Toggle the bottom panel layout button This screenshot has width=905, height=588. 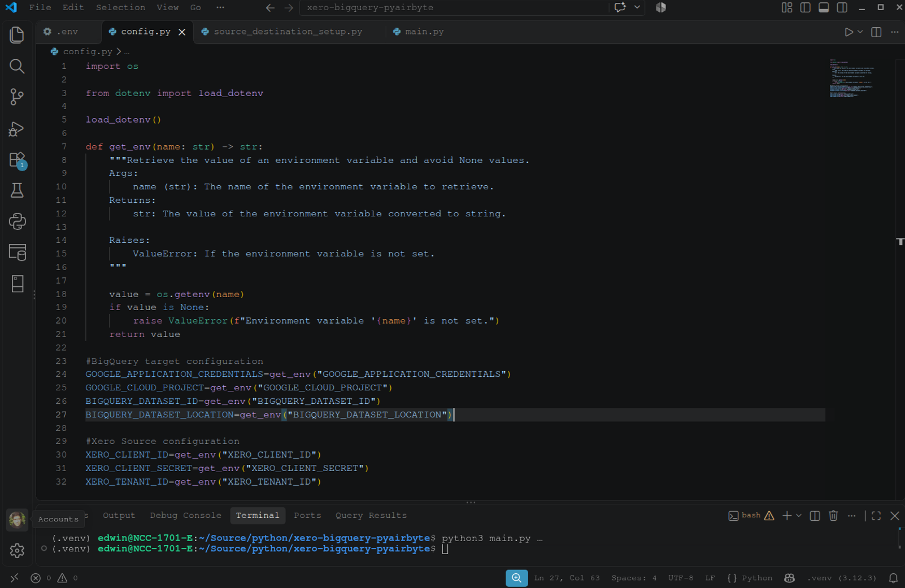[x=824, y=7]
